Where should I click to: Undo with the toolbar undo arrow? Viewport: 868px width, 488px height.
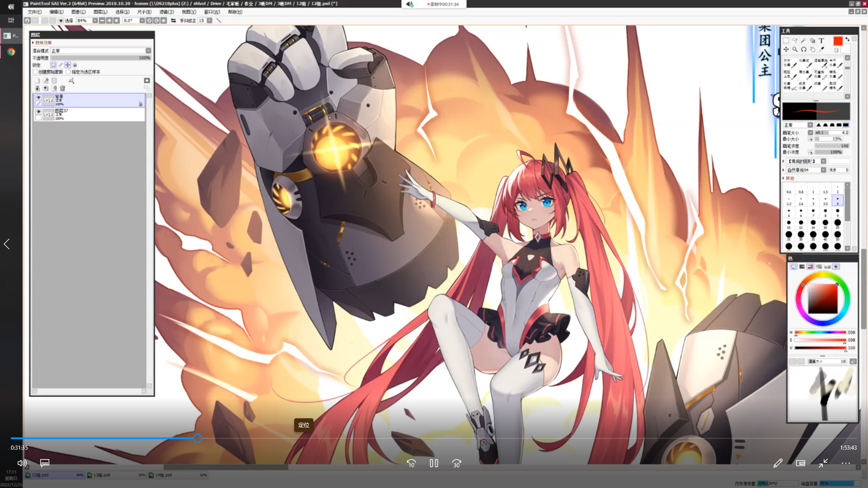(x=27, y=20)
